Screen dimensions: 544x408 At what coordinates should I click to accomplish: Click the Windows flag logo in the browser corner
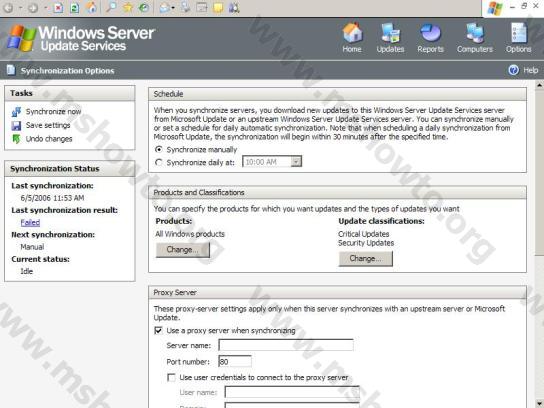(x=495, y=8)
